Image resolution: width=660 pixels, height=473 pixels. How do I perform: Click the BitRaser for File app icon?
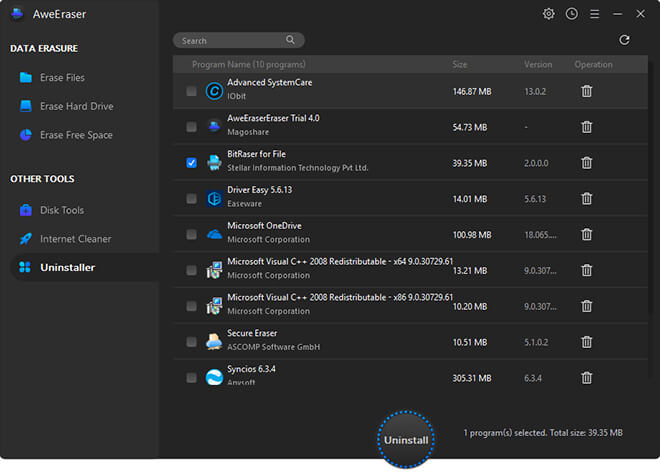pyautogui.click(x=214, y=162)
